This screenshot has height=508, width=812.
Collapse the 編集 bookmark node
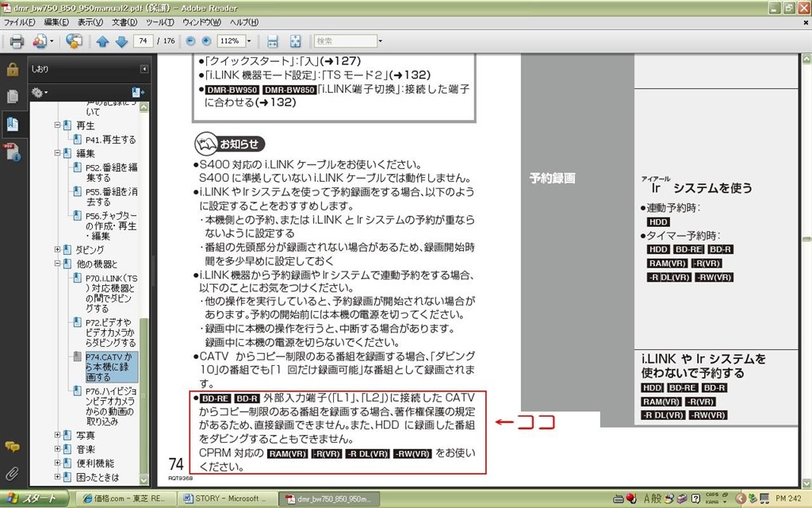(x=58, y=153)
